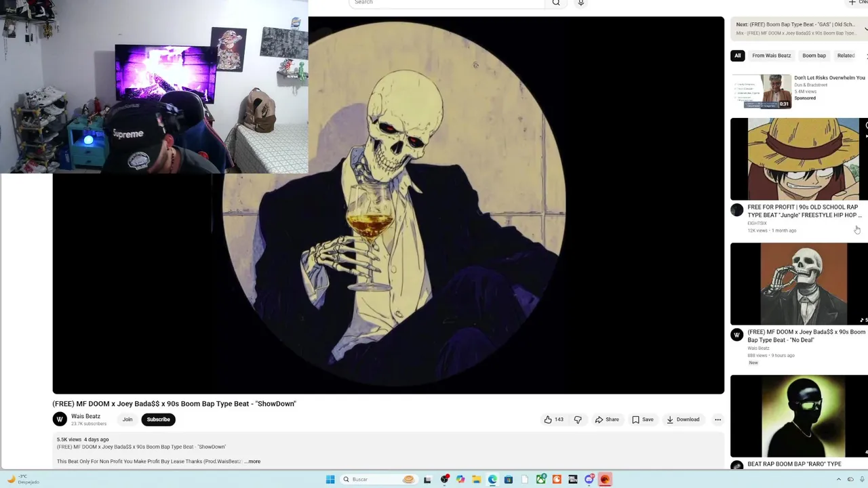Image resolution: width=868 pixels, height=488 pixels.
Task: Select the Boom bap filter chip
Action: click(814, 56)
